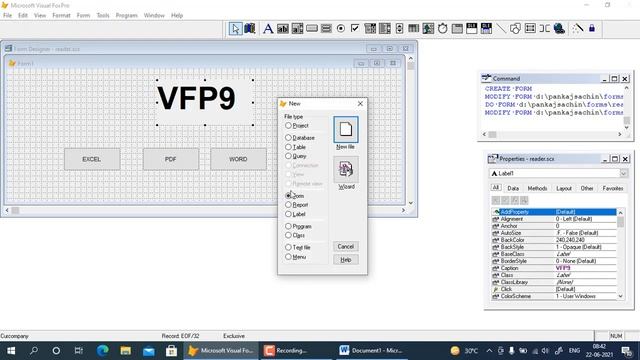The width and height of the screenshot is (640, 360).
Task: Open the Form menu
Action: click(83, 15)
